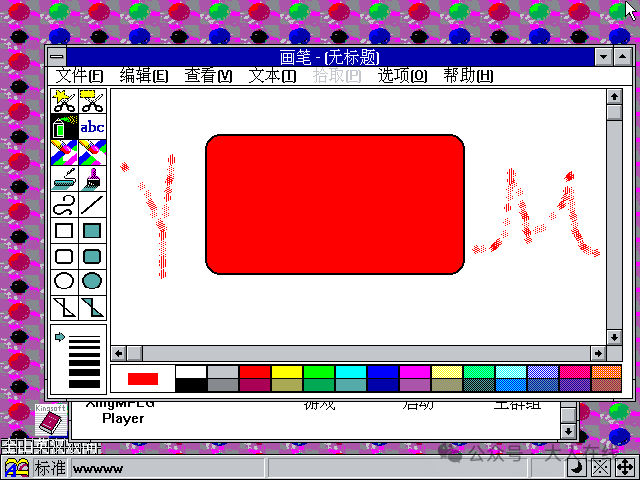
Task: Click the input method icon beside 标准
Action: tap(17, 467)
